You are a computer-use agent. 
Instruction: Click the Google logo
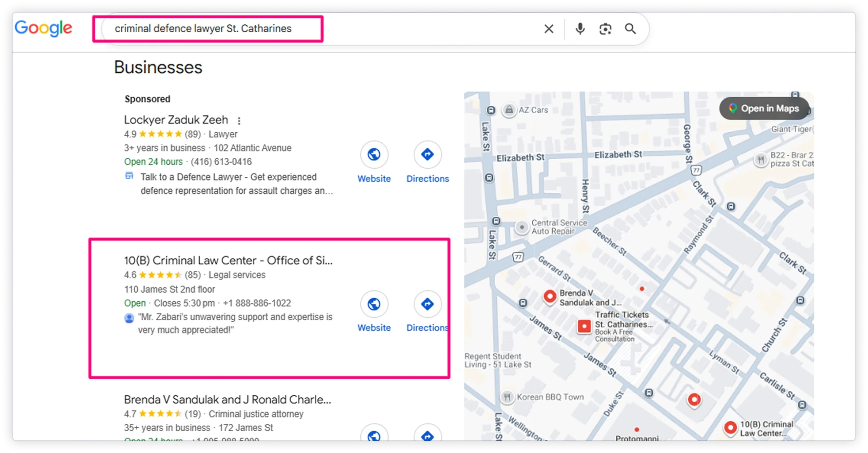[43, 28]
